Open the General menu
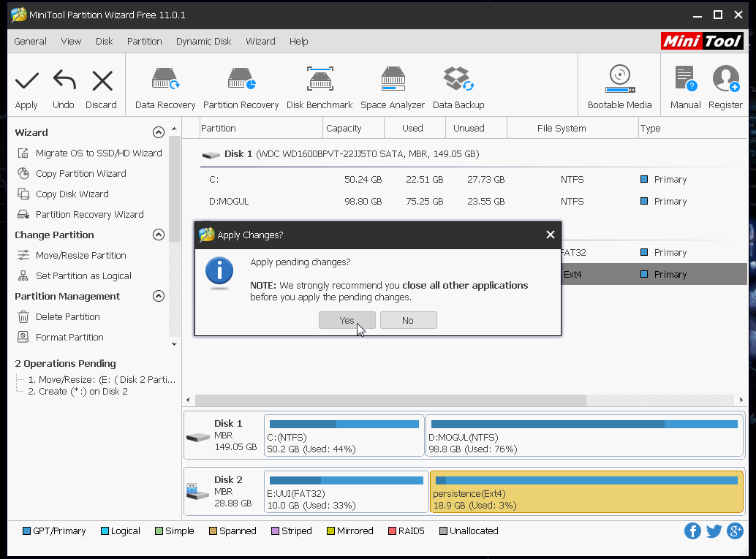 click(x=31, y=42)
